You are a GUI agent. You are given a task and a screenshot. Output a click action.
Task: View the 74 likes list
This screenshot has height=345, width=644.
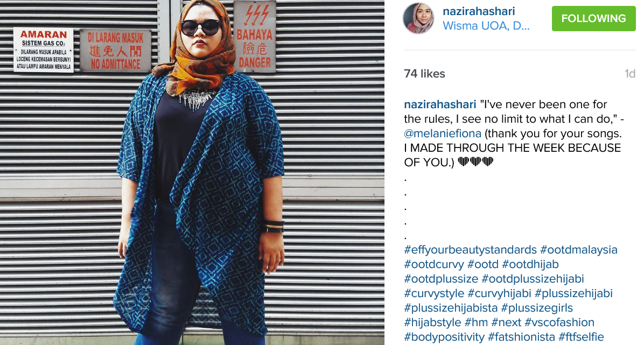click(x=424, y=74)
